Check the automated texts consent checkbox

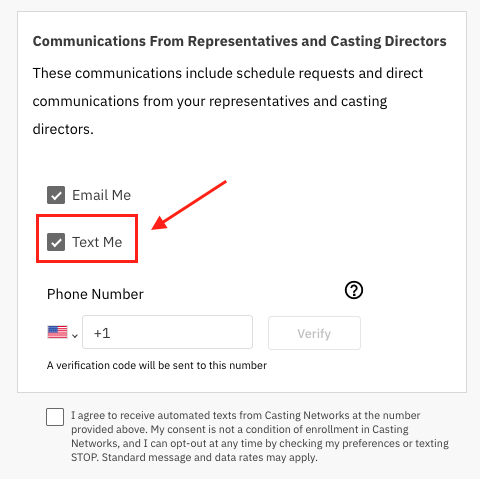pyautogui.click(x=55, y=417)
